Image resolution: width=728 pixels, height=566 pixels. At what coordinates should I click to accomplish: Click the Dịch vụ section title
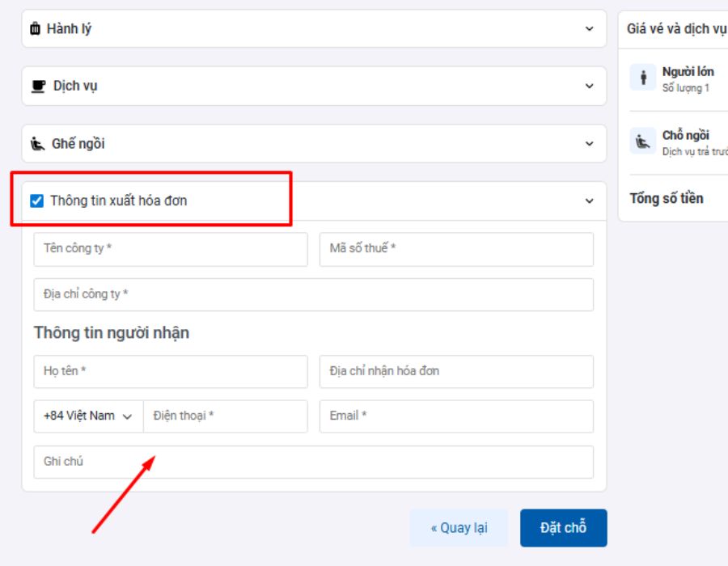75,87
